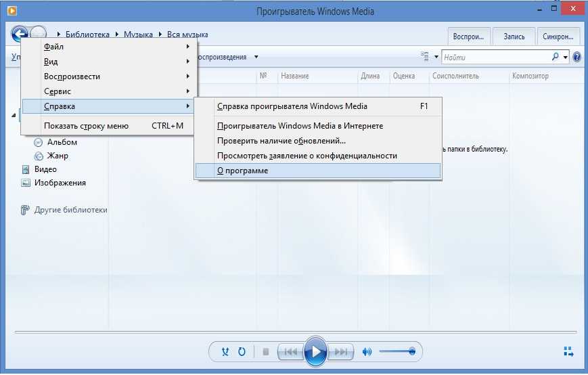This screenshot has height=375, width=588.
Task: Toggle repeat mode in playback bar
Action: [x=242, y=351]
